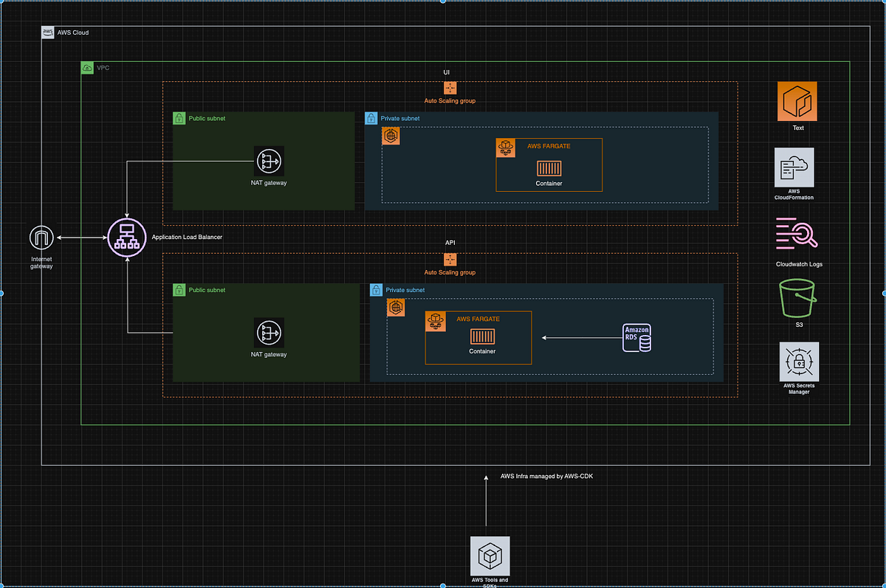Select the AWS Secrets Manager icon
886x588 pixels.
(x=798, y=362)
